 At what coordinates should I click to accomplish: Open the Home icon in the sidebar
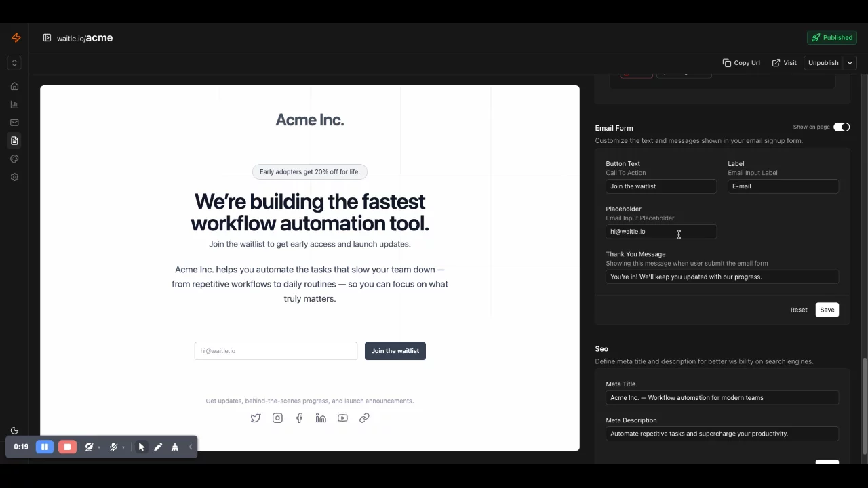14,86
